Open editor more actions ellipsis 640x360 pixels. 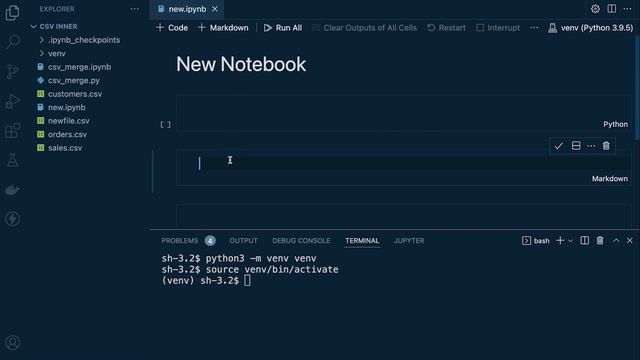[x=627, y=9]
